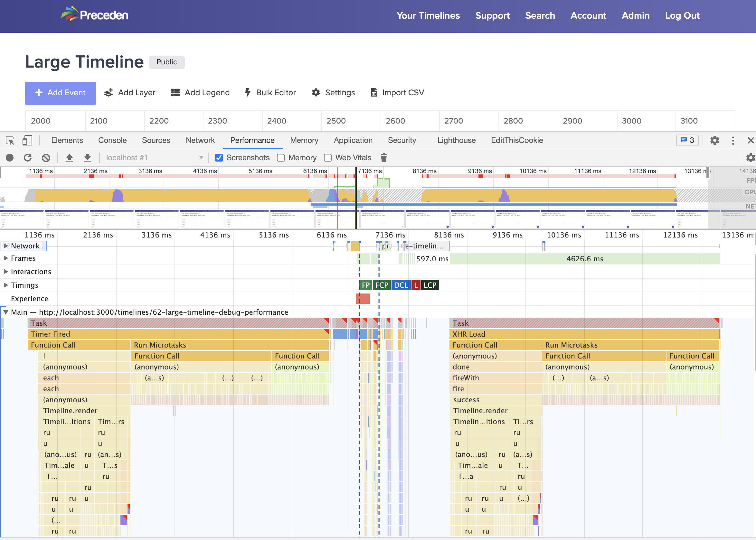Click the save profile download icon
756x540 pixels.
tap(88, 158)
